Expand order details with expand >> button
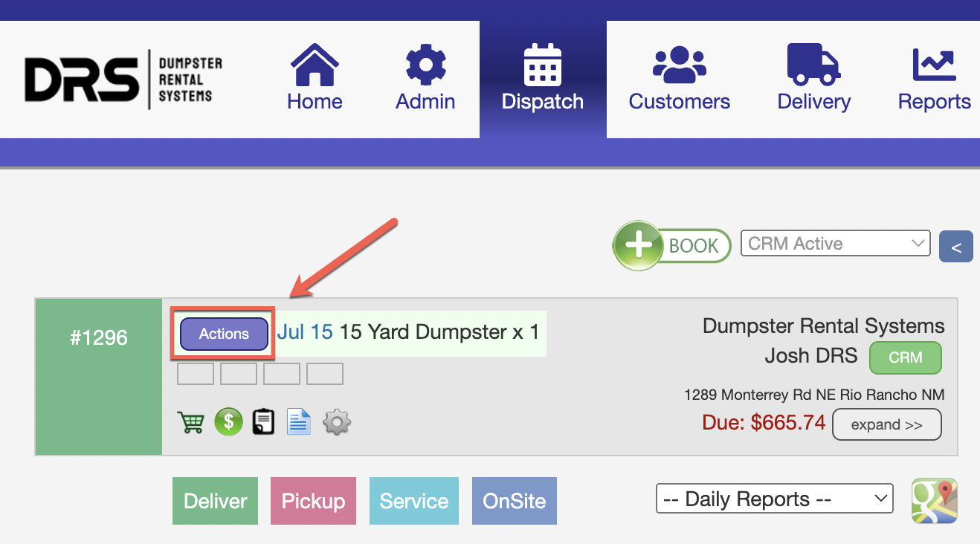 (x=886, y=425)
